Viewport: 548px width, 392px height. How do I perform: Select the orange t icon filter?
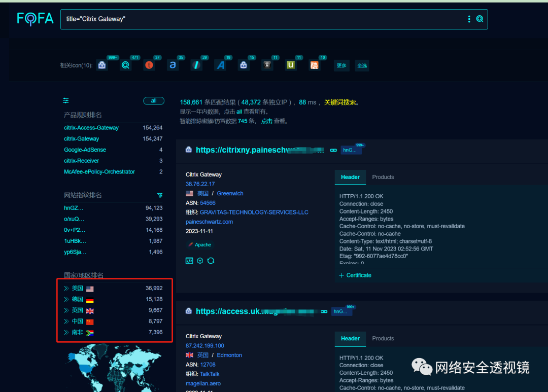tap(149, 65)
